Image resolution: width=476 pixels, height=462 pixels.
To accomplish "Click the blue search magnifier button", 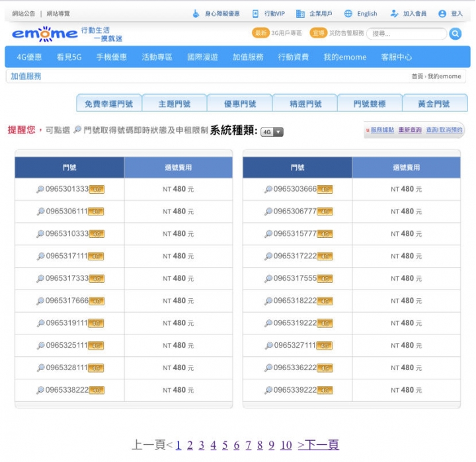I will coord(455,34).
